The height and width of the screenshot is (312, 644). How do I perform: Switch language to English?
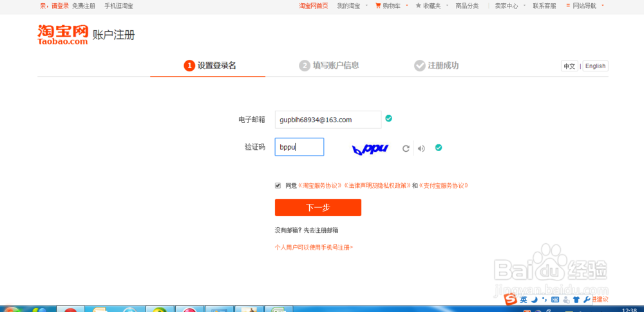click(x=595, y=66)
